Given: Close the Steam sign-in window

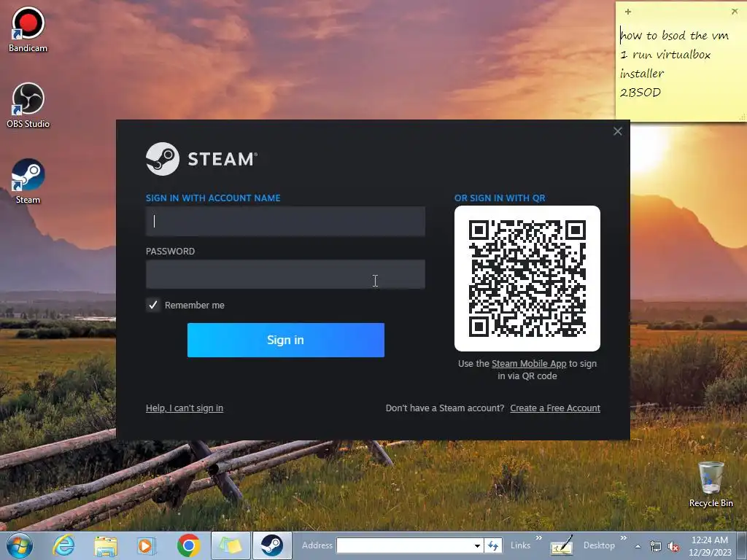Looking at the screenshot, I should tap(617, 131).
